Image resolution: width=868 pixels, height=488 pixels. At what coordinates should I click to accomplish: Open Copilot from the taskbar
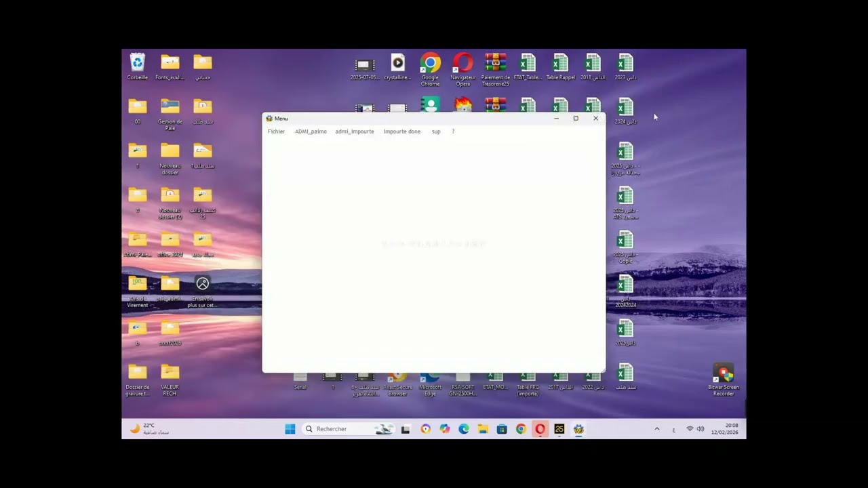[x=445, y=429]
